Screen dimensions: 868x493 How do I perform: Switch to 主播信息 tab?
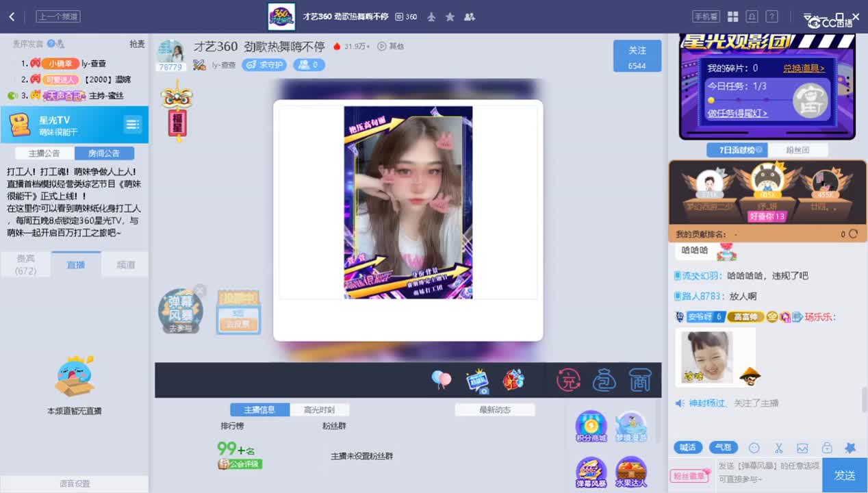pyautogui.click(x=260, y=409)
